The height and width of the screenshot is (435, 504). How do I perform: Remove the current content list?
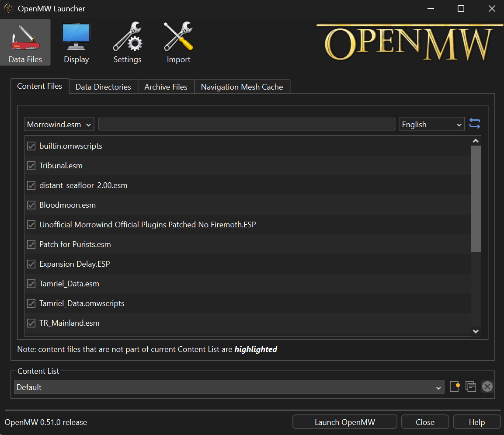click(x=487, y=386)
